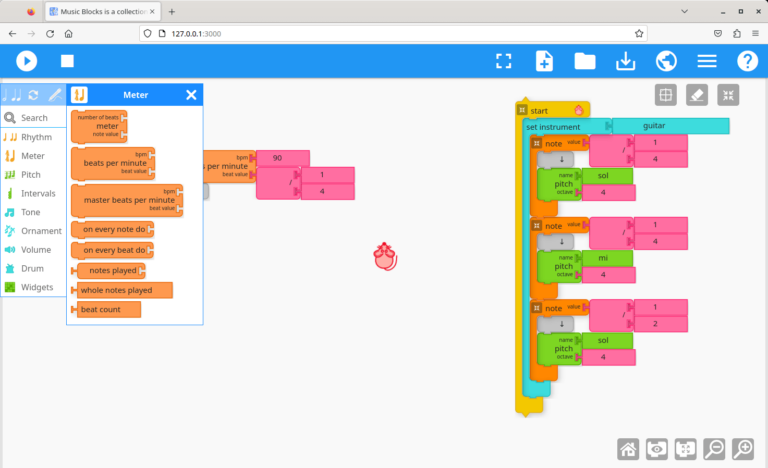Viewport: 768px width, 468px height.
Task: Click the zoom out magnifier icon
Action: [x=715, y=449]
